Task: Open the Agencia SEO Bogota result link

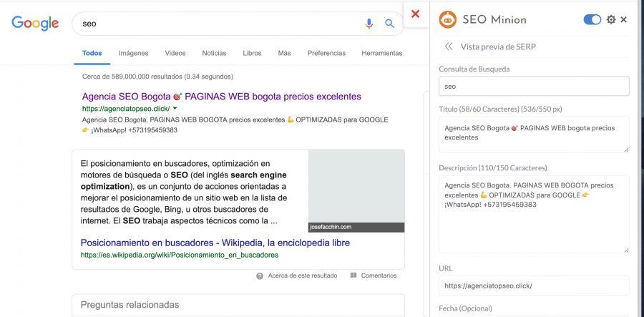Action: [221, 96]
